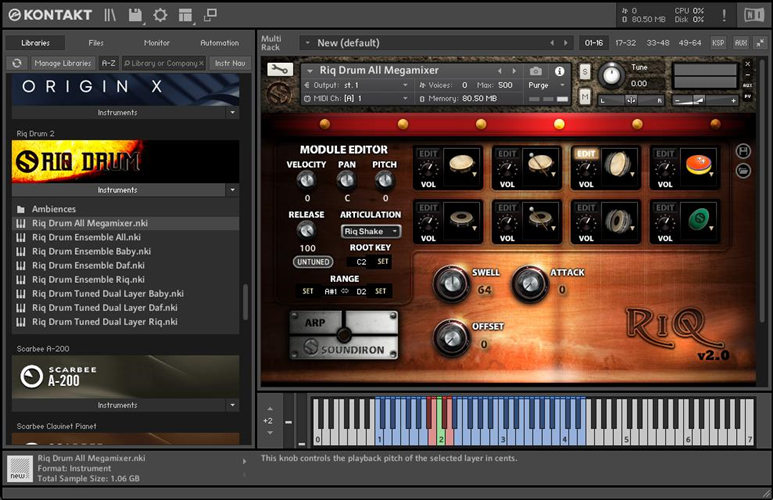Click the Swell knob
The width and height of the screenshot is (773, 500).
(x=451, y=285)
